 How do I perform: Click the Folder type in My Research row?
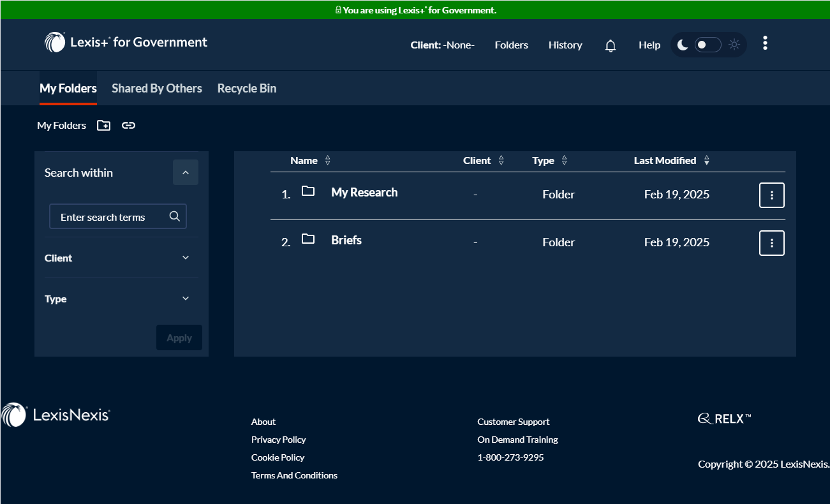559,195
